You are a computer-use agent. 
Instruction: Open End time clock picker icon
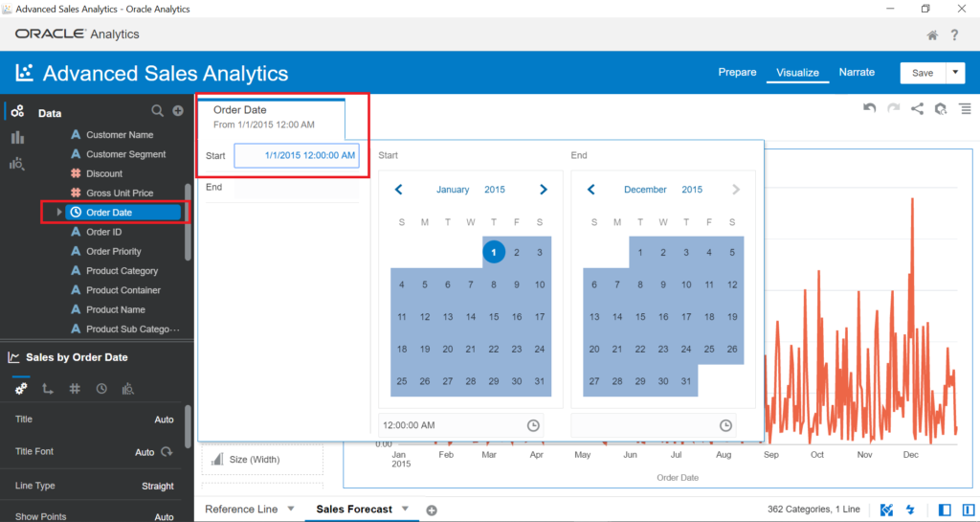click(x=725, y=425)
